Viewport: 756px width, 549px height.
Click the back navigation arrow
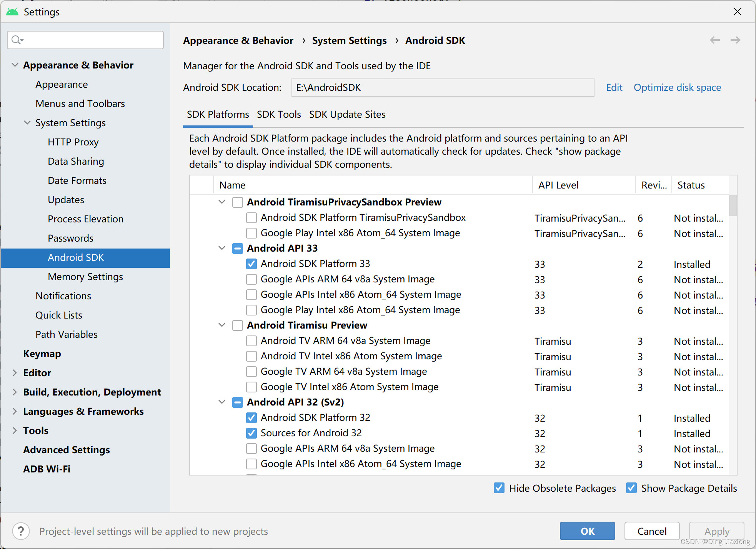coord(714,40)
